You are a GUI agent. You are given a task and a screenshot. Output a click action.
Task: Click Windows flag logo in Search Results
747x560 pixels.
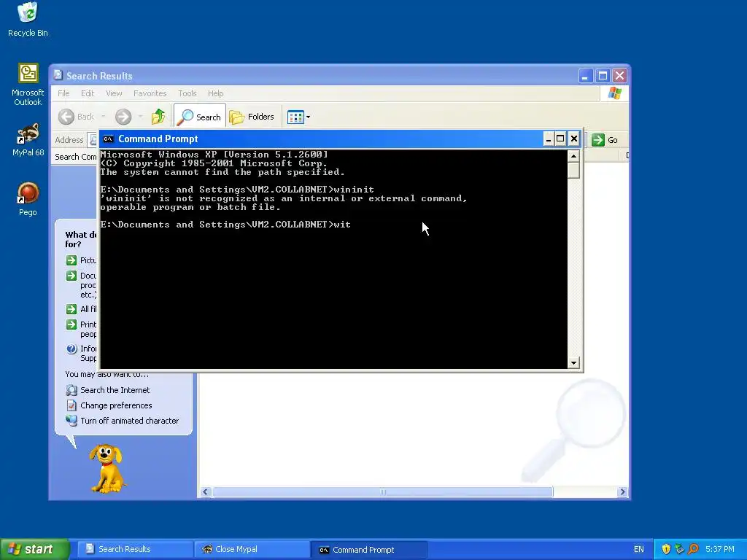(614, 93)
